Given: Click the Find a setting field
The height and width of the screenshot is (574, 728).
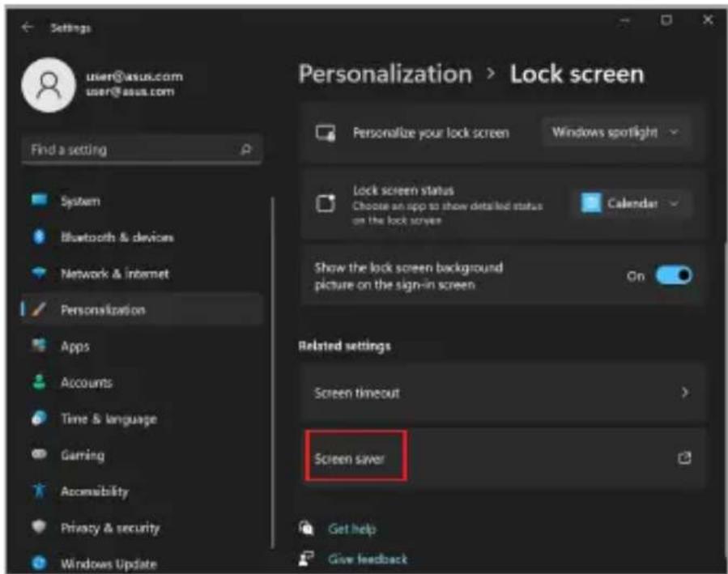Looking at the screenshot, I should pyautogui.click(x=142, y=150).
